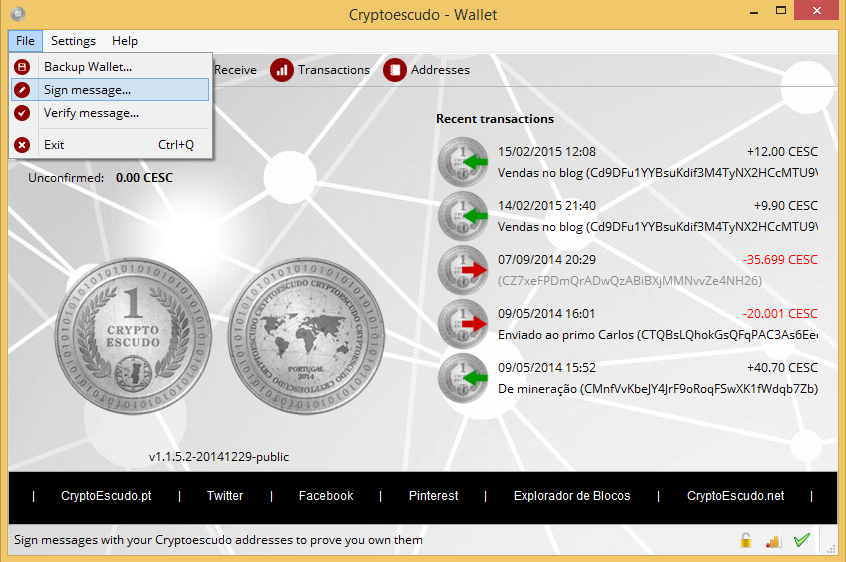Click the -20.001 CESC amount
The height and width of the screenshot is (562, 846).
[x=780, y=314]
